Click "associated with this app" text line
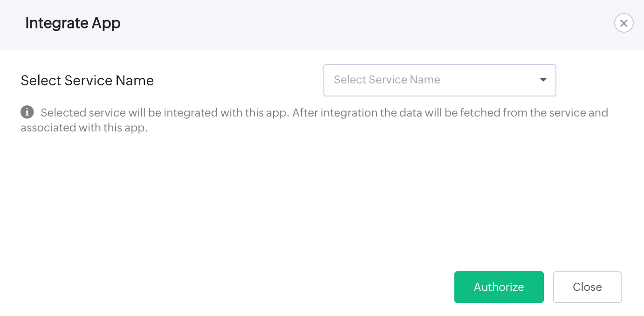 click(x=84, y=128)
